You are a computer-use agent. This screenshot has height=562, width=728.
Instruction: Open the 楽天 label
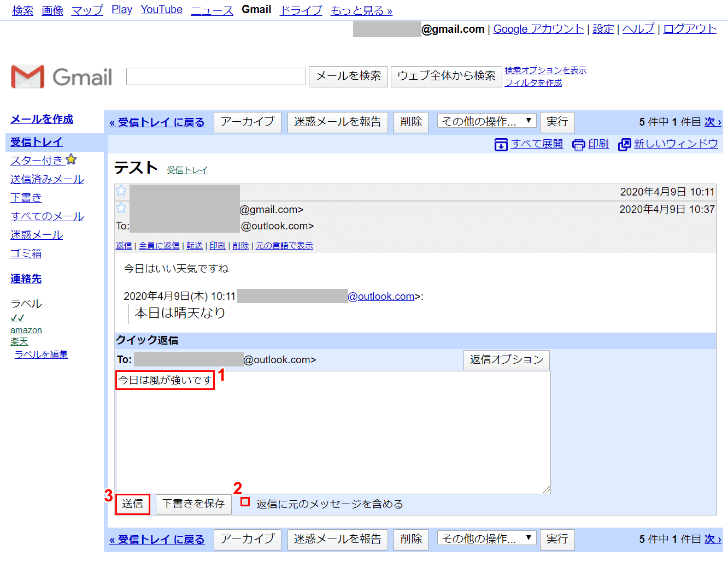[19, 341]
